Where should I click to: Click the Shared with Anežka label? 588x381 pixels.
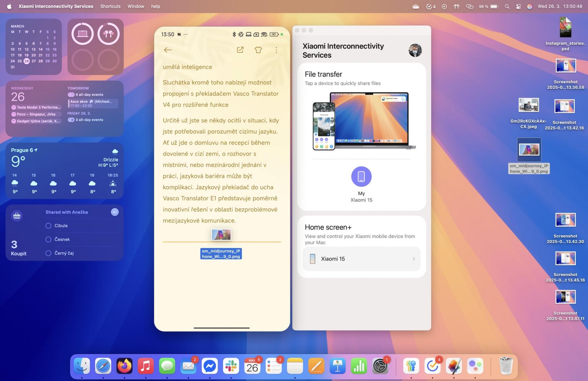coord(67,212)
